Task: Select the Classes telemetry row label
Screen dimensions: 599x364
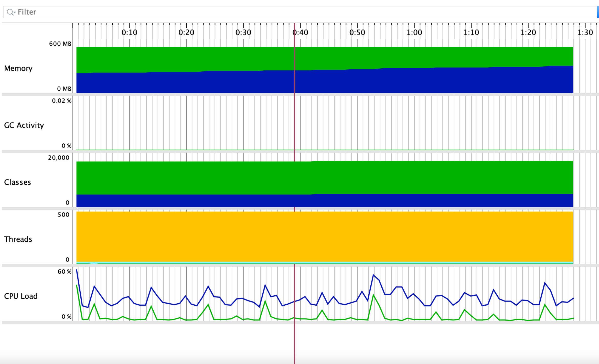Action: pyautogui.click(x=17, y=182)
